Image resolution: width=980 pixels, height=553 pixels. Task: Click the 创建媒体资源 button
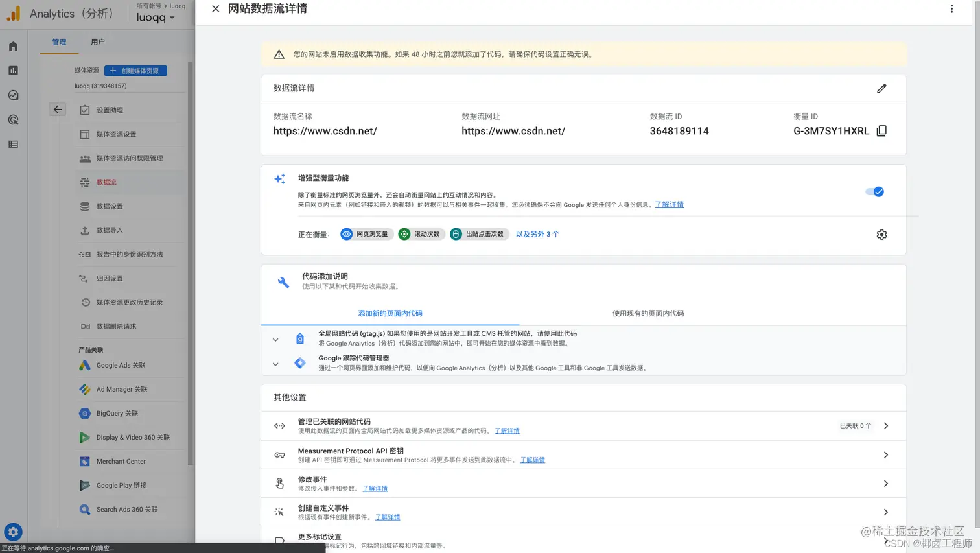point(135,71)
